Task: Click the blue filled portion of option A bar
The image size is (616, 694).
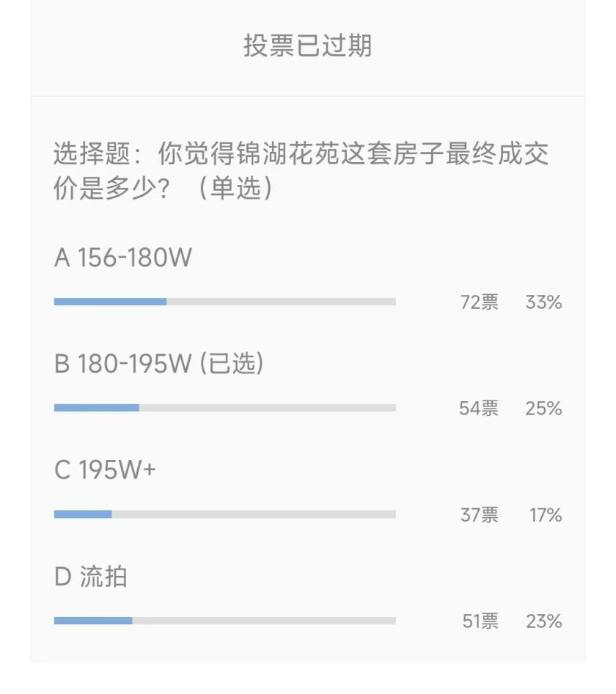Action: [110, 302]
